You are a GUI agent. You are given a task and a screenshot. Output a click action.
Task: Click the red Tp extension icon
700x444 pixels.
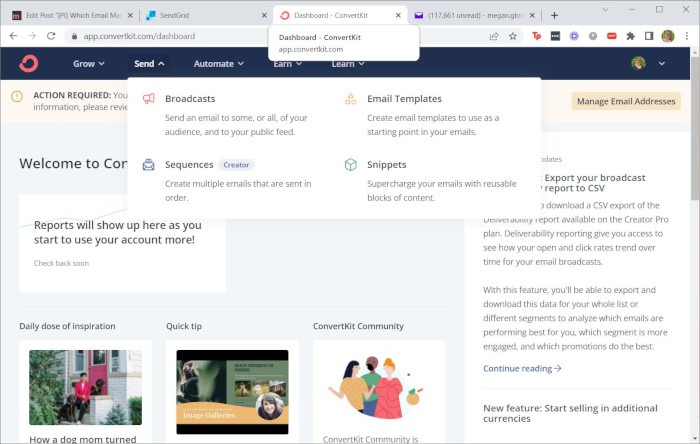(x=537, y=36)
